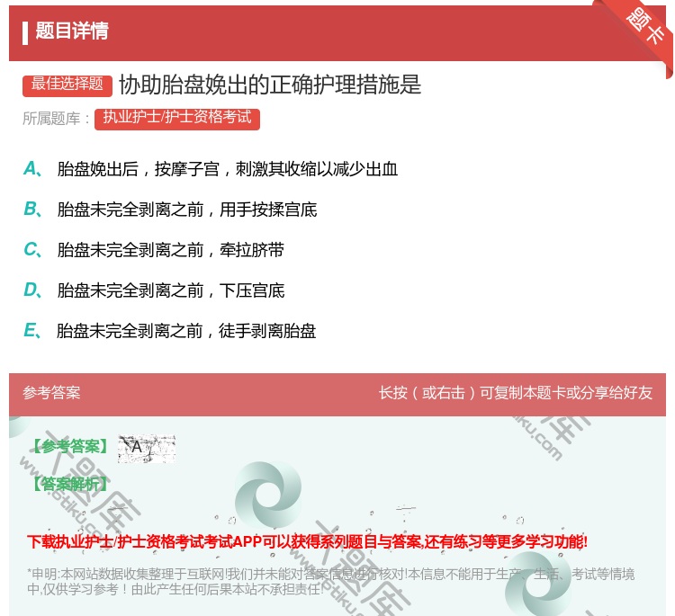Open the 执业护士/护士资格考试 question bank link
Image resolution: width=675 pixels, height=616 pixels.
click(x=177, y=119)
